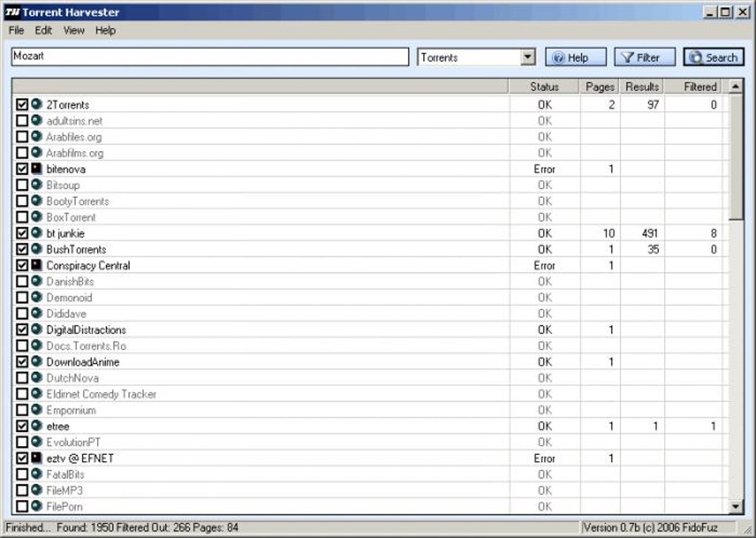Screen dimensions: 756x538
Task: Sort by the Status column header
Action: [544, 87]
